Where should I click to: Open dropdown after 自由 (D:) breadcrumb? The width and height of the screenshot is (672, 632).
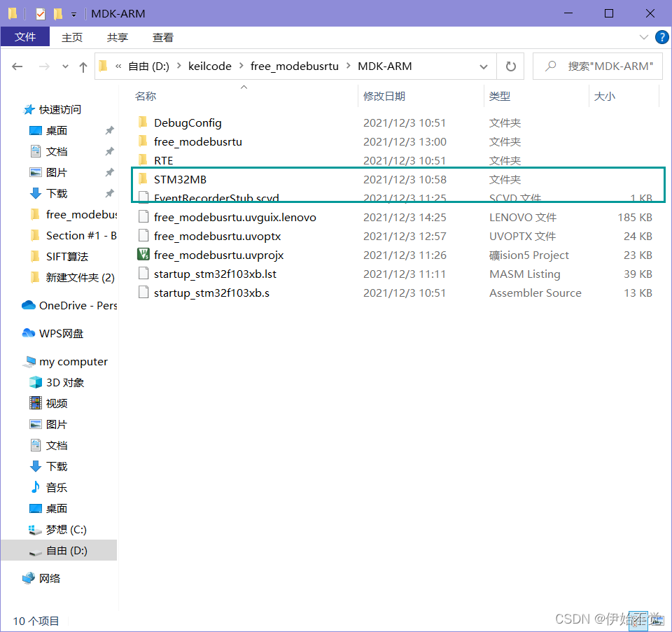[x=178, y=66]
